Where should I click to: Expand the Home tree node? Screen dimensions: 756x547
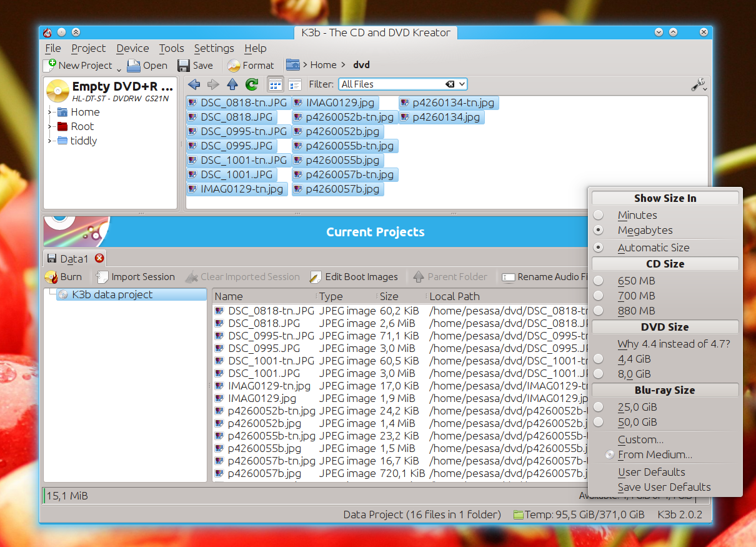pos(50,113)
